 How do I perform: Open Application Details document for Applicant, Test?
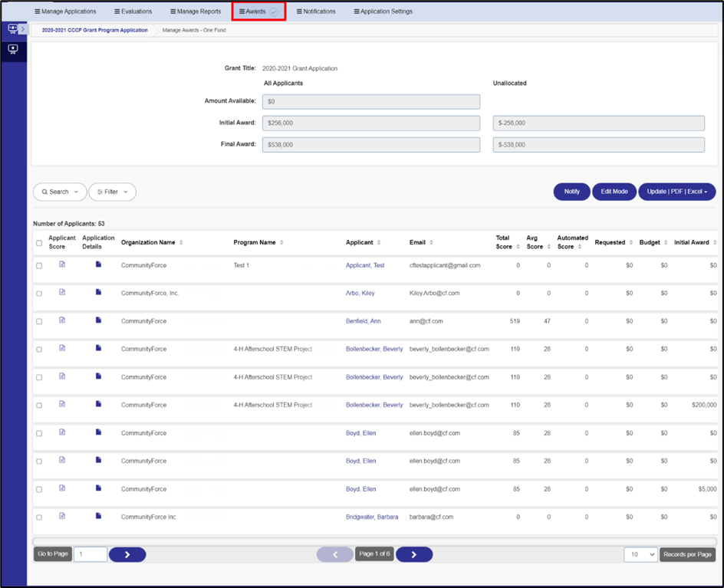click(x=98, y=264)
